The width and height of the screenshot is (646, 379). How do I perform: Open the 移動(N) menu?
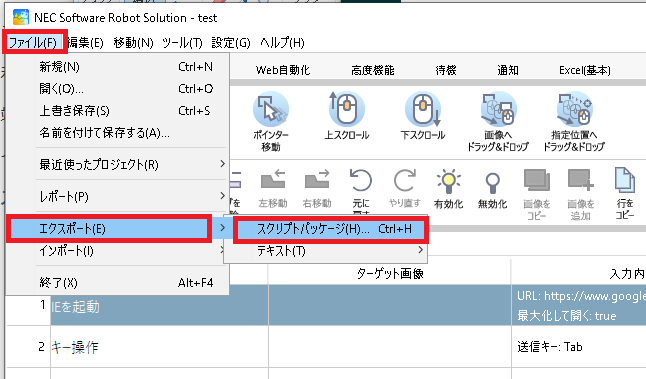133,42
